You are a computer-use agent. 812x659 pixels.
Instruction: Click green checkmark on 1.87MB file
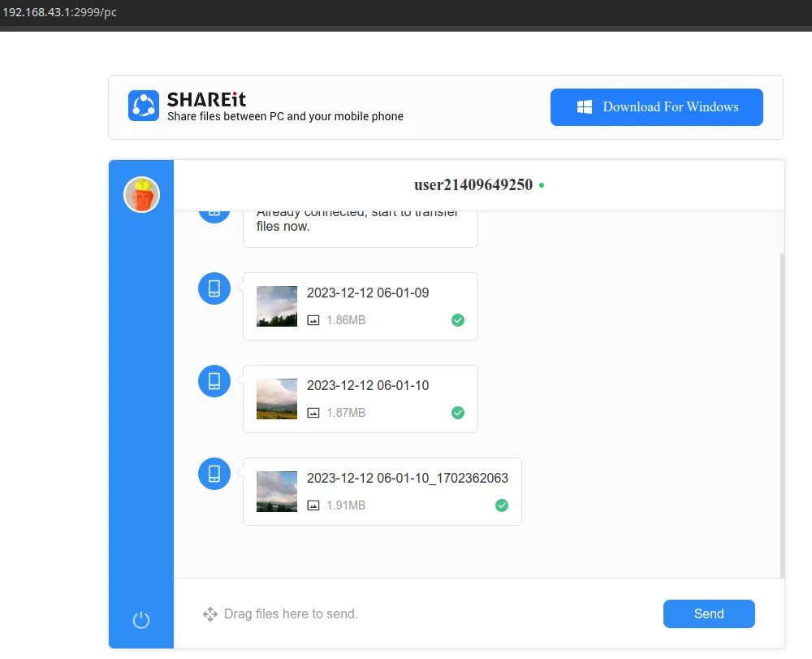(x=458, y=413)
